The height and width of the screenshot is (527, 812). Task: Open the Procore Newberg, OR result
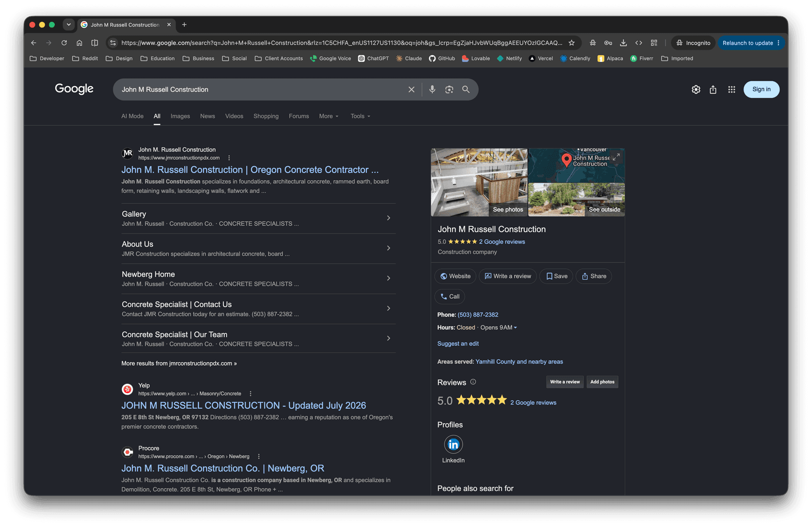coord(223,469)
